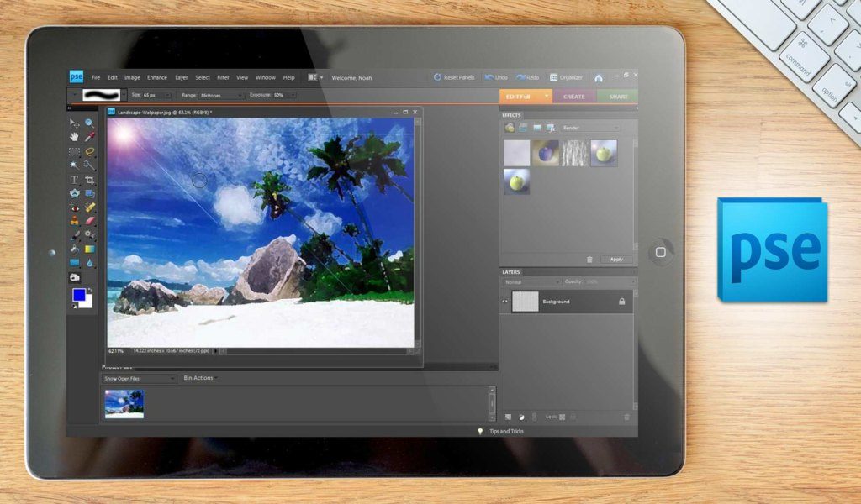Click the trash icon beside Apply

pyautogui.click(x=589, y=260)
